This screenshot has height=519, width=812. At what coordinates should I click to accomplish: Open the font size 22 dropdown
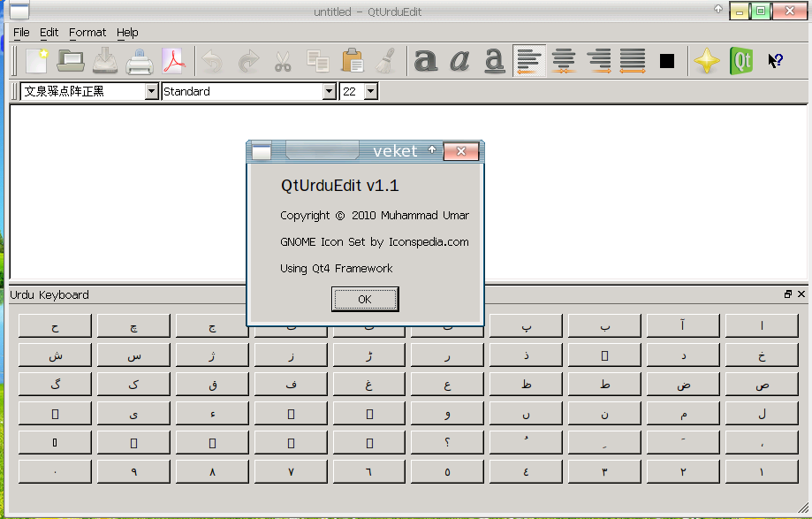(371, 92)
